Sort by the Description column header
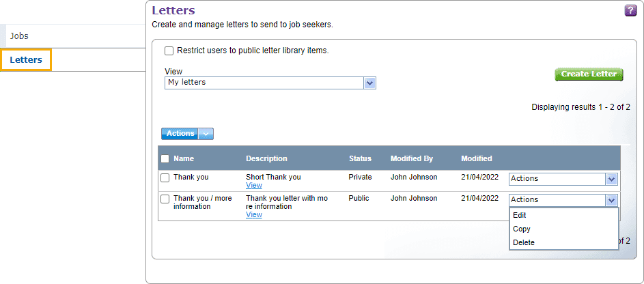The width and height of the screenshot is (644, 284). pos(266,158)
